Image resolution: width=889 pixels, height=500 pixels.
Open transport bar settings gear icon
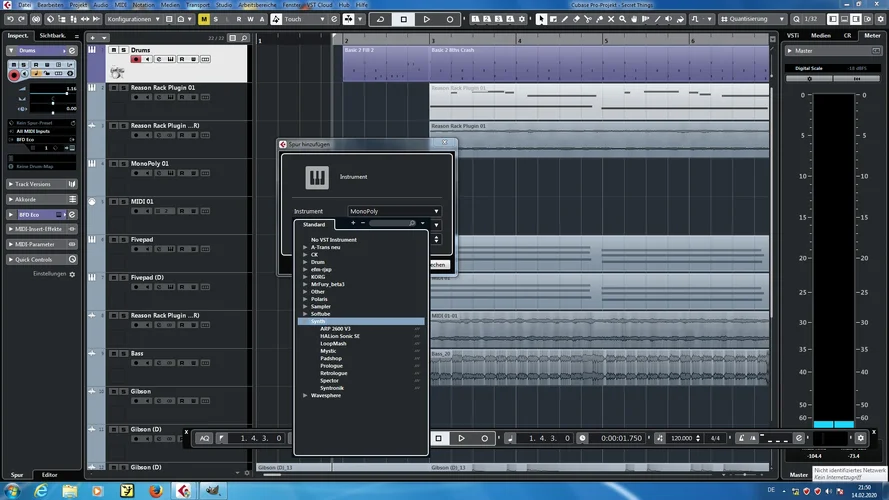pos(860,438)
